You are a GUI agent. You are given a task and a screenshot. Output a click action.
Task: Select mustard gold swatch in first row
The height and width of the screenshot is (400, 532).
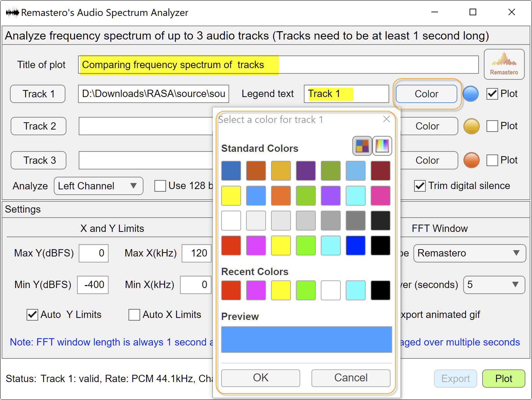(281, 171)
